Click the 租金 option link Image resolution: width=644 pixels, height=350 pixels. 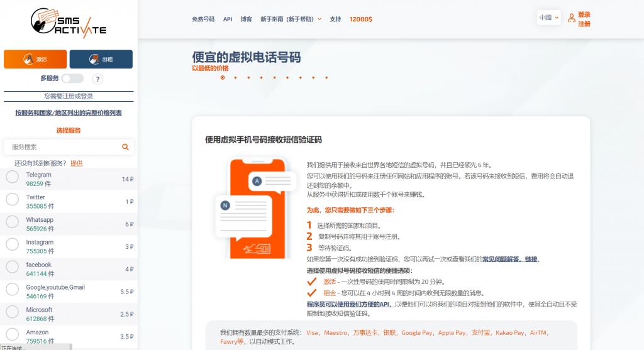click(x=330, y=293)
